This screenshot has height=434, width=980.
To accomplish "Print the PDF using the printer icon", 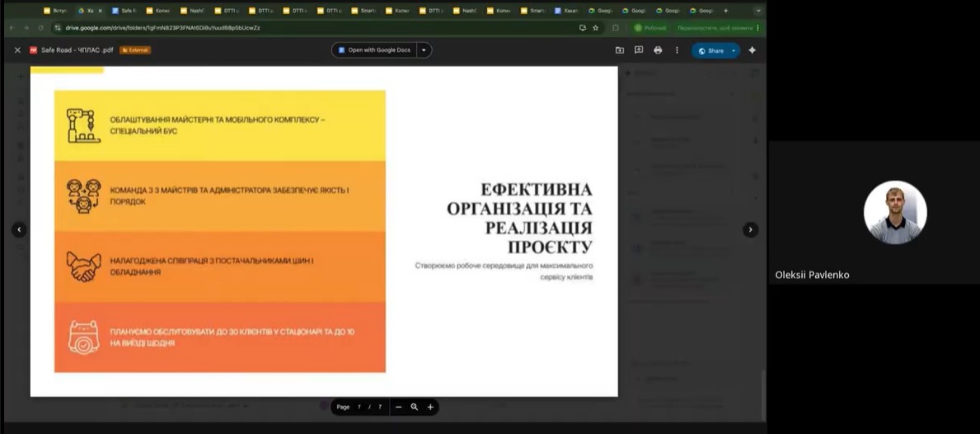I will pos(658,50).
